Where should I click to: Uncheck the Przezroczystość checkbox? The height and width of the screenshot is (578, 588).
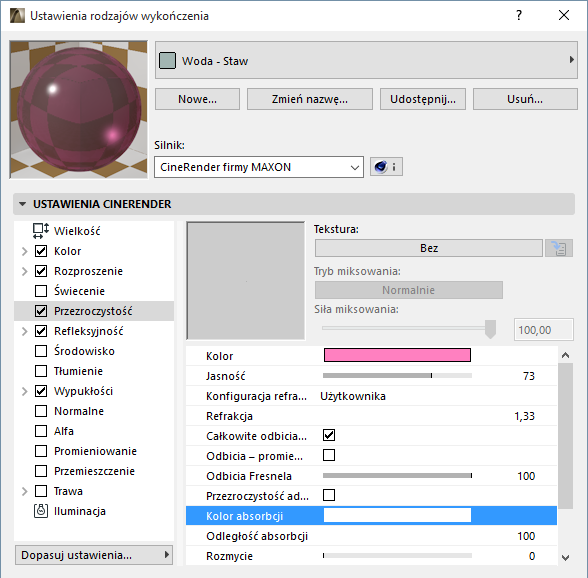(x=41, y=311)
